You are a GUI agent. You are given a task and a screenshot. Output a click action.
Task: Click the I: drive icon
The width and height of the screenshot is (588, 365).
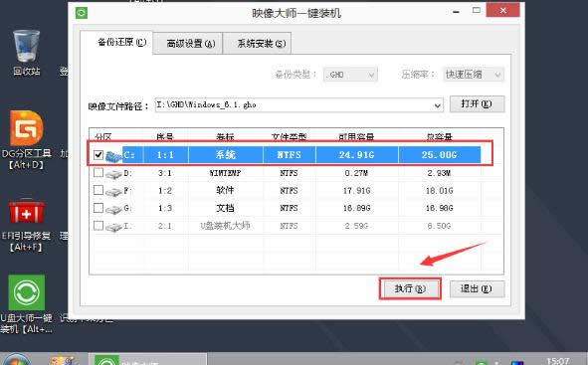[113, 227]
